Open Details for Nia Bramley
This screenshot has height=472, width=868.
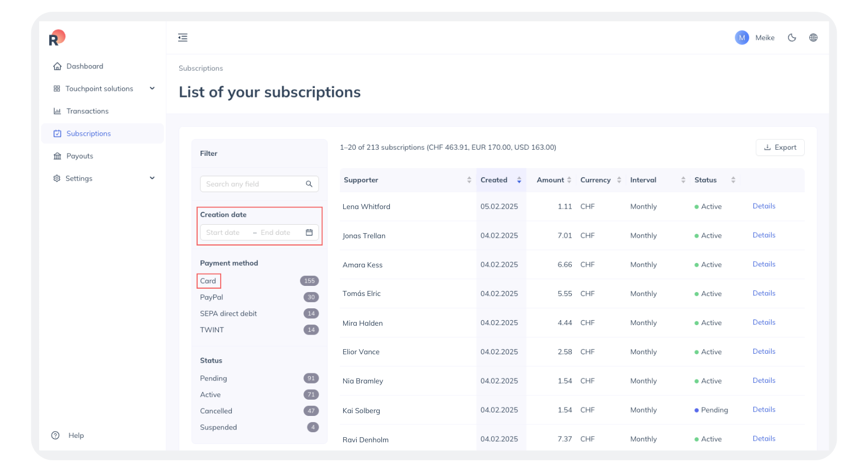[x=764, y=381]
